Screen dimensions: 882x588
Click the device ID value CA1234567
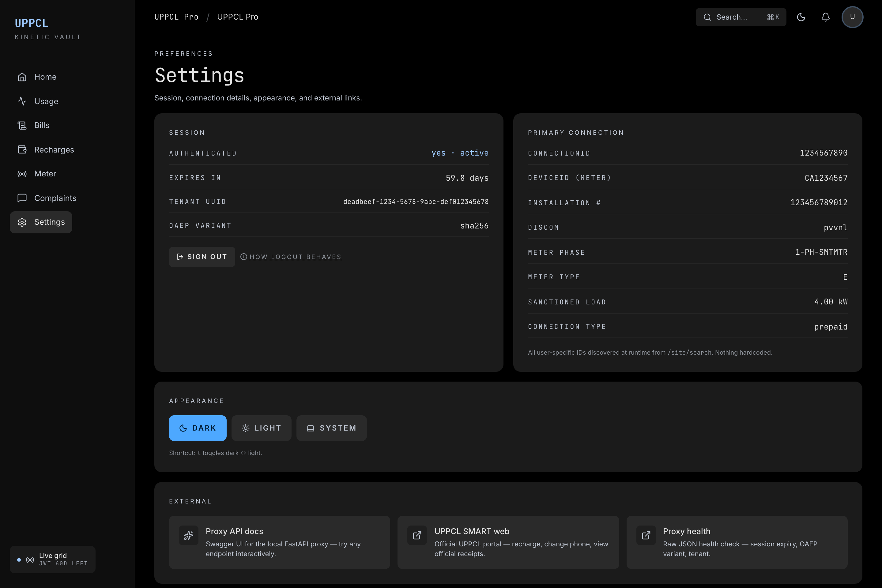pyautogui.click(x=826, y=178)
